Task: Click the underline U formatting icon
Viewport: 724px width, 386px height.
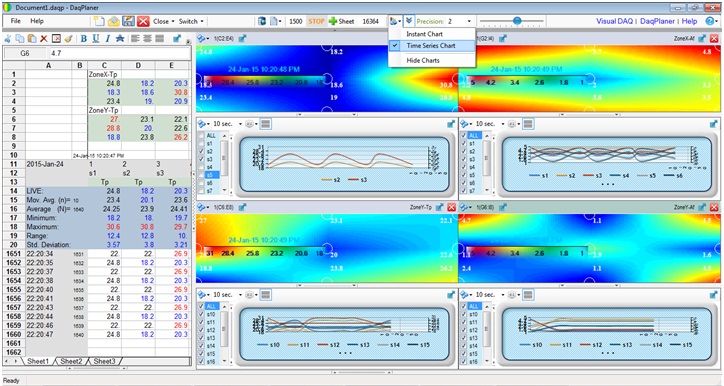Action: tap(96, 39)
